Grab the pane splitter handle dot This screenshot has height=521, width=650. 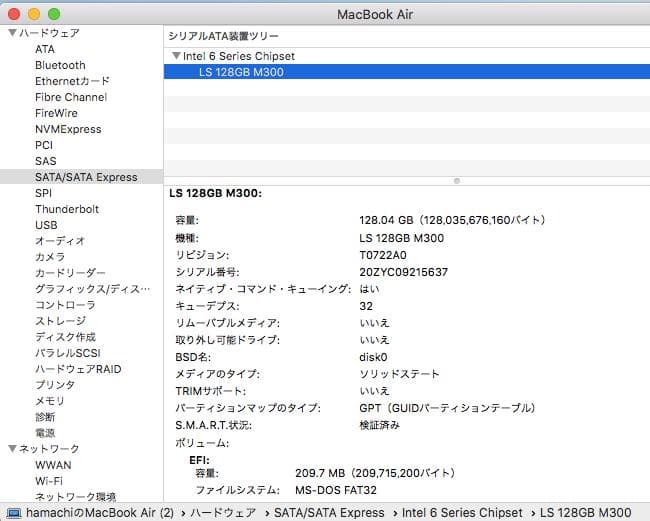(x=457, y=181)
